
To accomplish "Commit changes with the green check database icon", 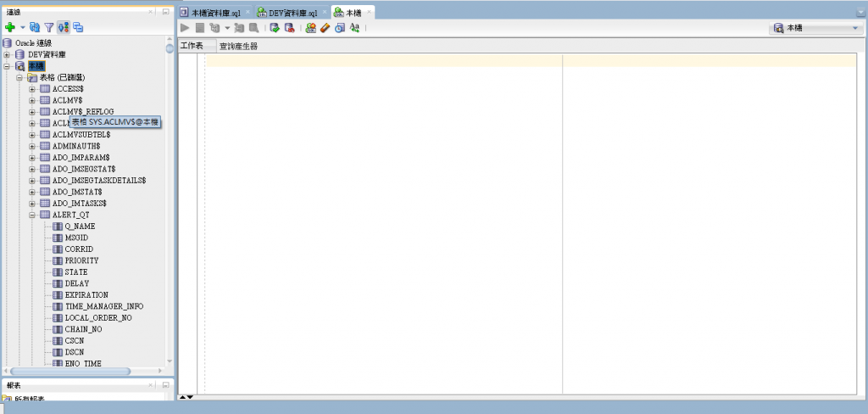I will [x=275, y=28].
